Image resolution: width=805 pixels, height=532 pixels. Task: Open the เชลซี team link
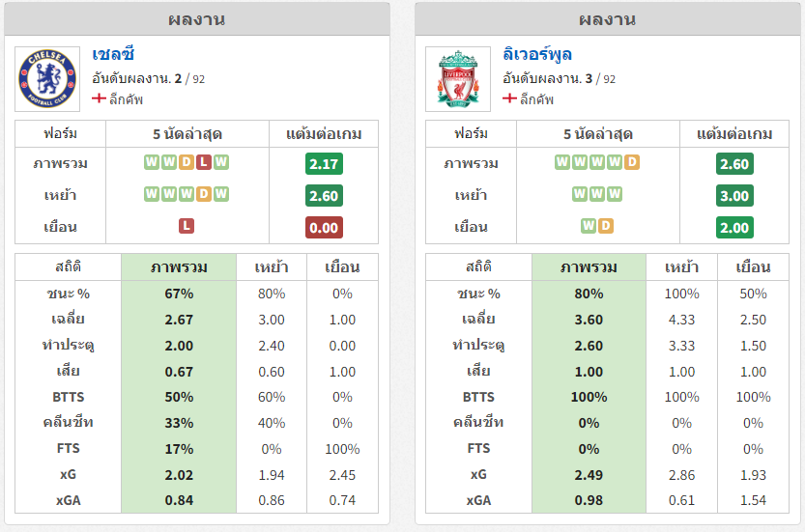113,54
